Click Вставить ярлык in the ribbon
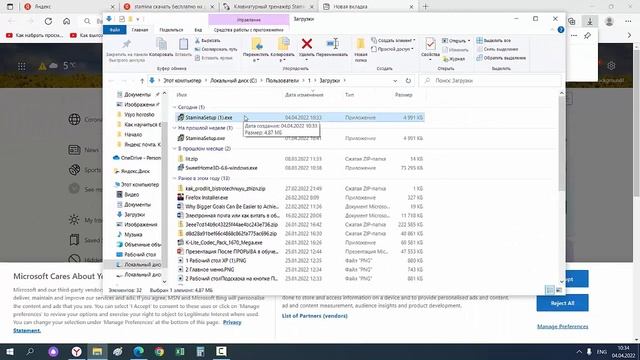The height and width of the screenshot is (360, 640). [213, 58]
